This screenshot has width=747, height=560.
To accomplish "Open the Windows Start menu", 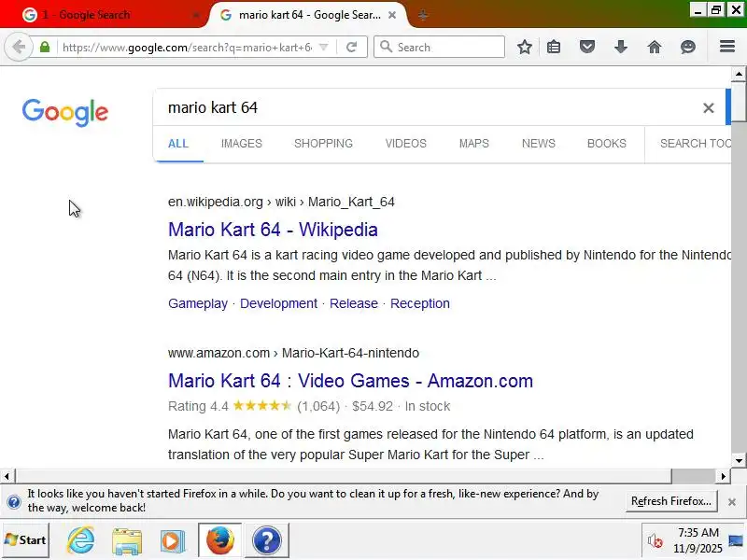I will tap(25, 540).
